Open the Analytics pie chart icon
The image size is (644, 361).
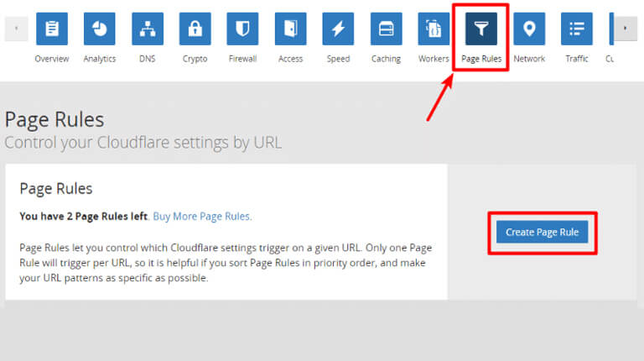coord(100,29)
